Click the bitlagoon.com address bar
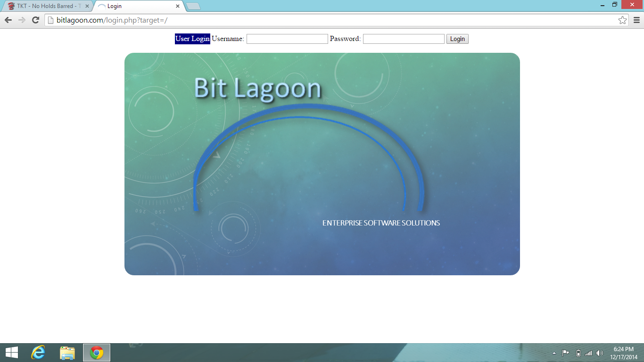 click(330, 20)
